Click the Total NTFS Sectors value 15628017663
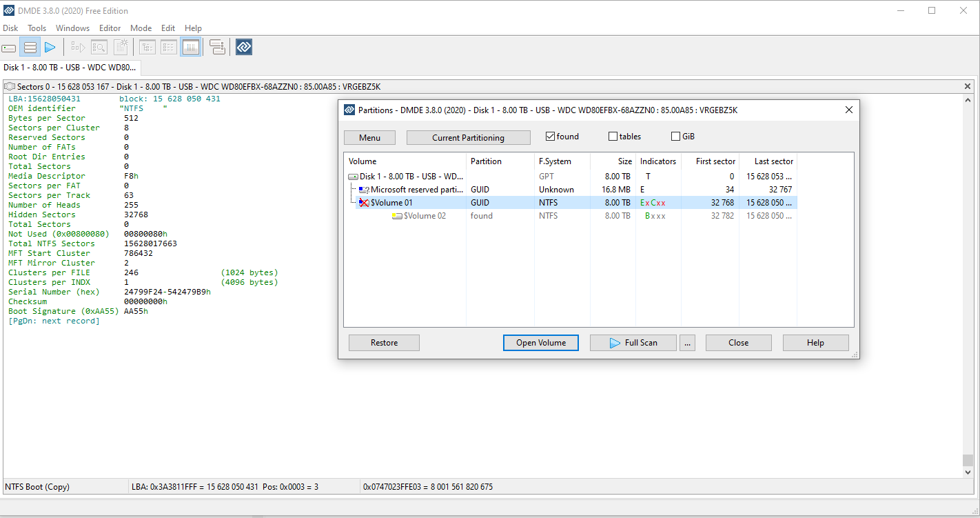The image size is (980, 518). (x=150, y=244)
